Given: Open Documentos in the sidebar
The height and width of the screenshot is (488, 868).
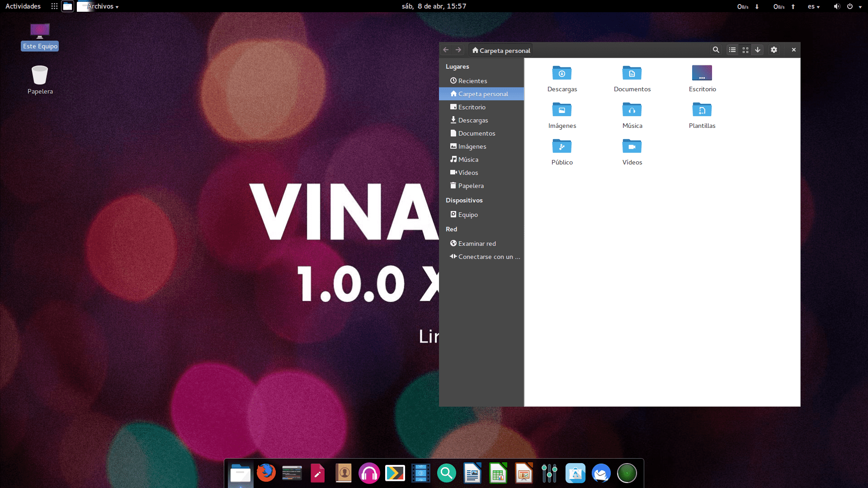Looking at the screenshot, I should tap(481, 133).
